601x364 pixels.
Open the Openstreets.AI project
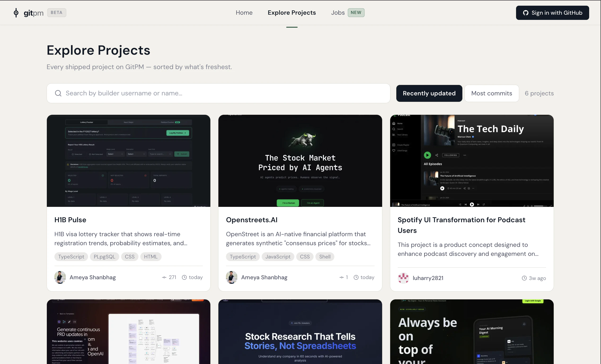[x=252, y=220]
